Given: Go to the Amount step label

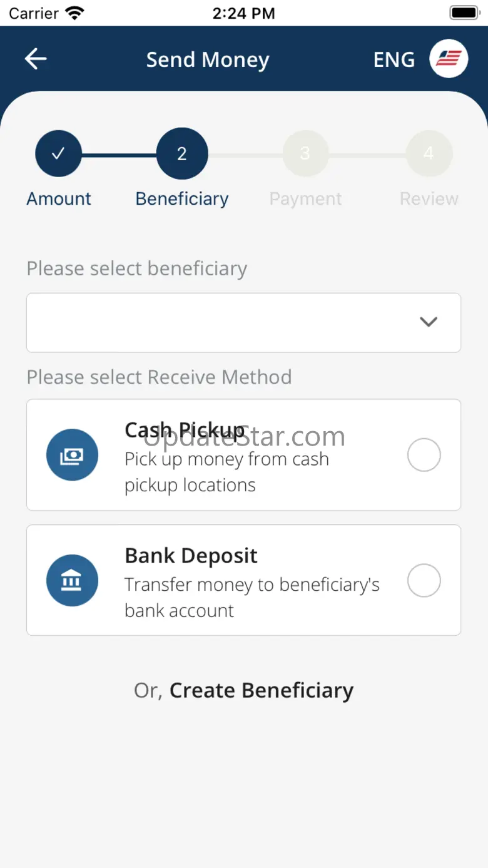Looking at the screenshot, I should 59,199.
